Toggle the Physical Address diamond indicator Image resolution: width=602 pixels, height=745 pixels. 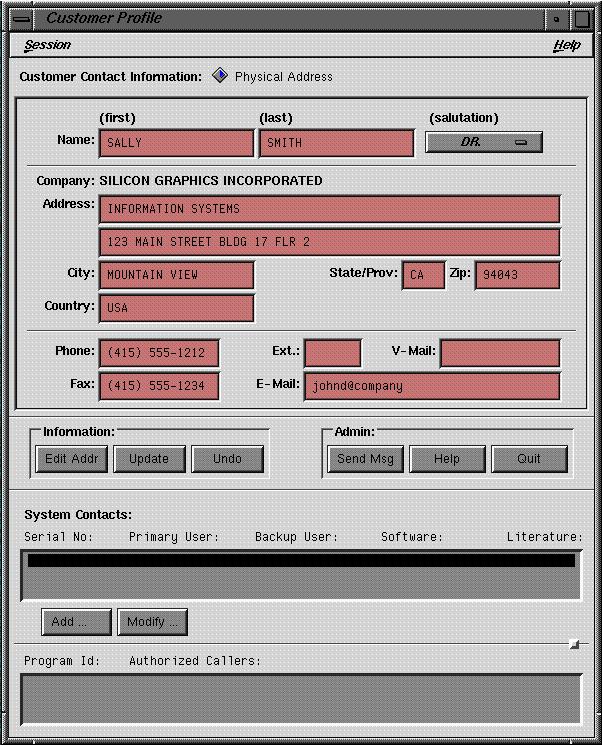point(220,76)
